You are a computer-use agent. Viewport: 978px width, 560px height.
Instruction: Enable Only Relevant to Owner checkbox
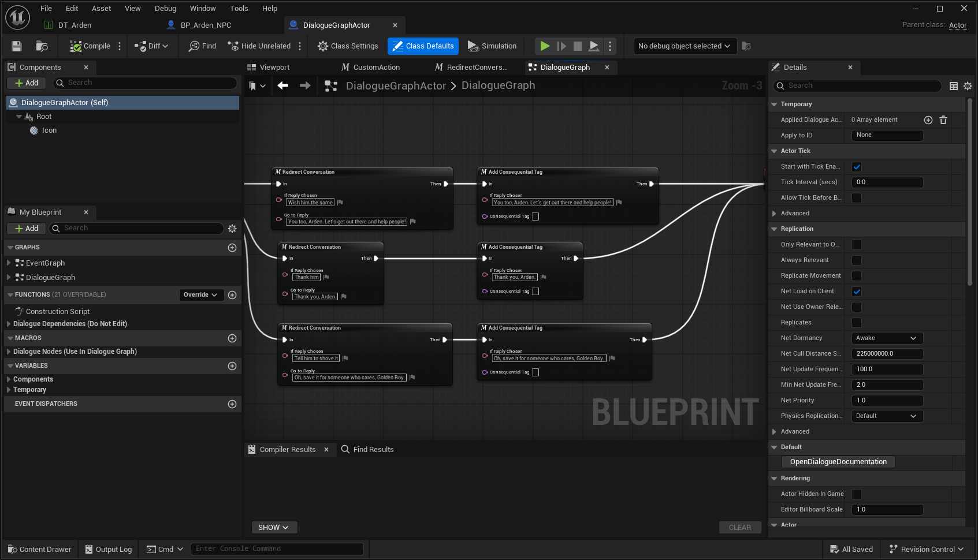point(857,245)
